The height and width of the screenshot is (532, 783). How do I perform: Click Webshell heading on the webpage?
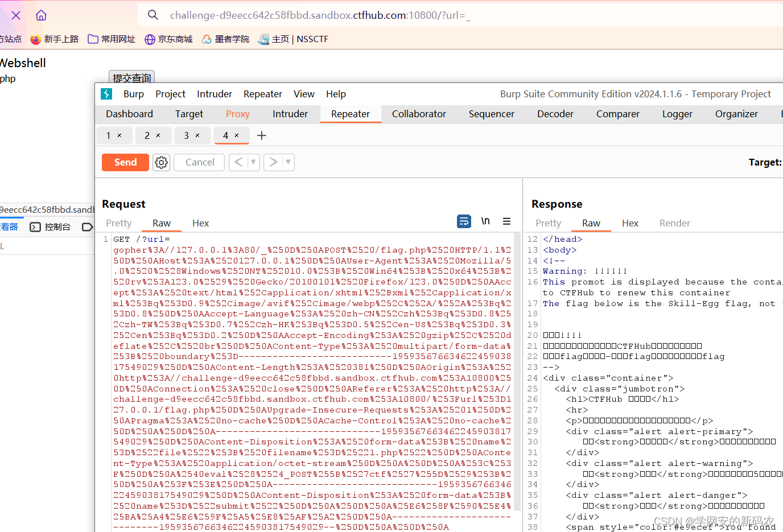pos(23,63)
